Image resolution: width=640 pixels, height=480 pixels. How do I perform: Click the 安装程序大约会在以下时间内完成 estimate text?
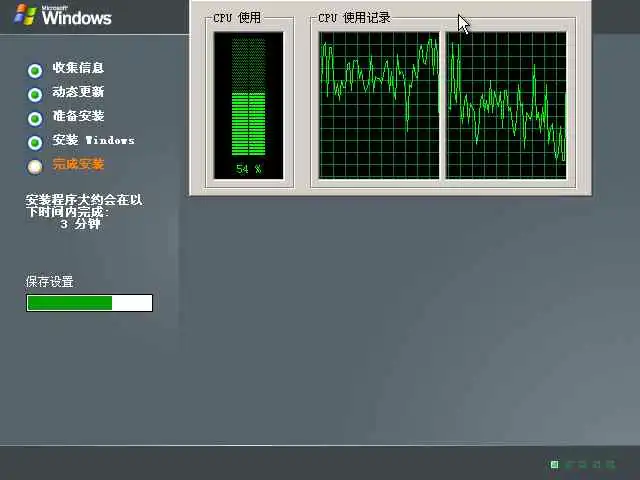coord(84,206)
